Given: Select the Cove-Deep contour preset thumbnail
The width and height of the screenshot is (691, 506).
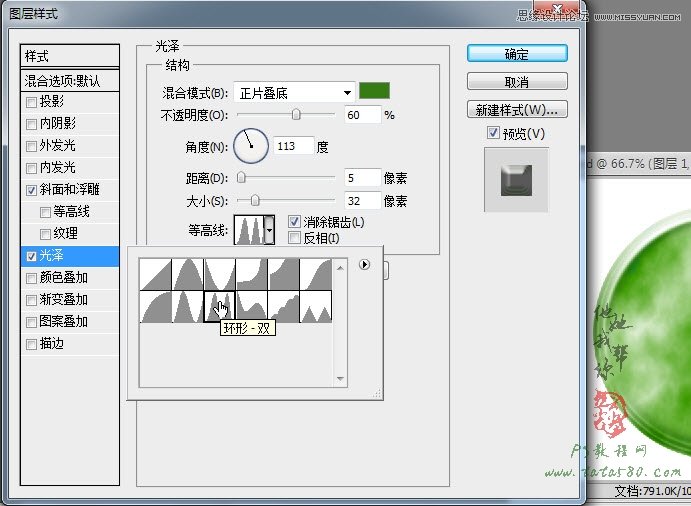Looking at the screenshot, I should click(251, 274).
